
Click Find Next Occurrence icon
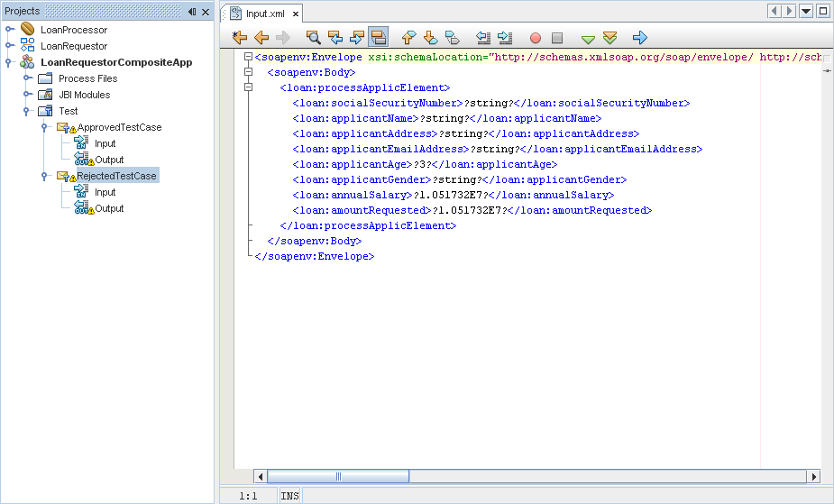coord(356,37)
